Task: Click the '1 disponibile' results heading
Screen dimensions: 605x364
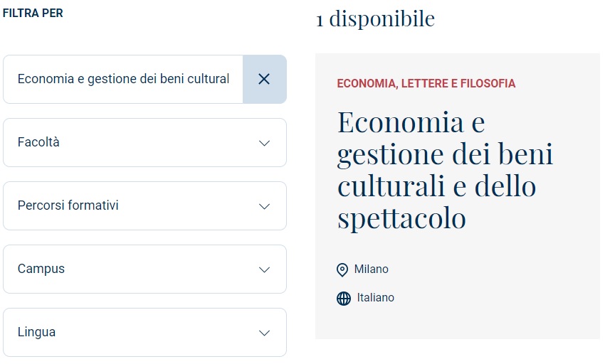Action: pyautogui.click(x=375, y=19)
